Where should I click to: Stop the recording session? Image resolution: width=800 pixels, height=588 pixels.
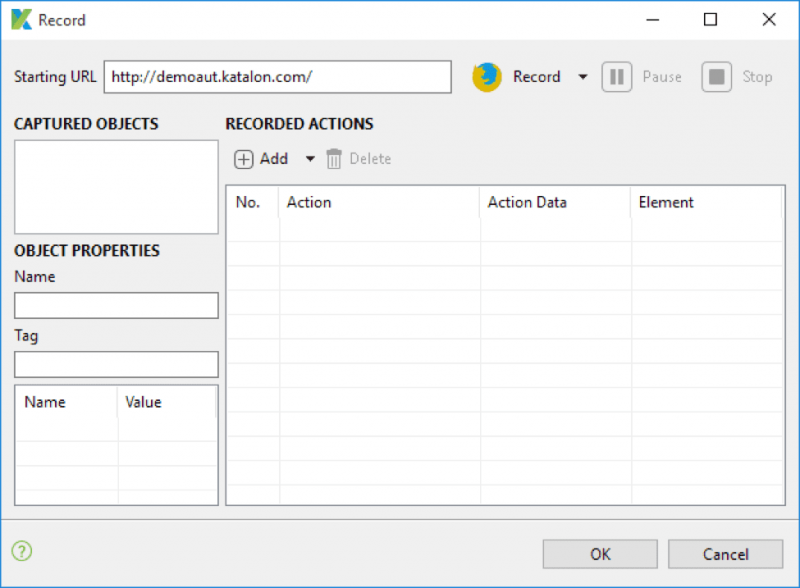pyautogui.click(x=738, y=76)
